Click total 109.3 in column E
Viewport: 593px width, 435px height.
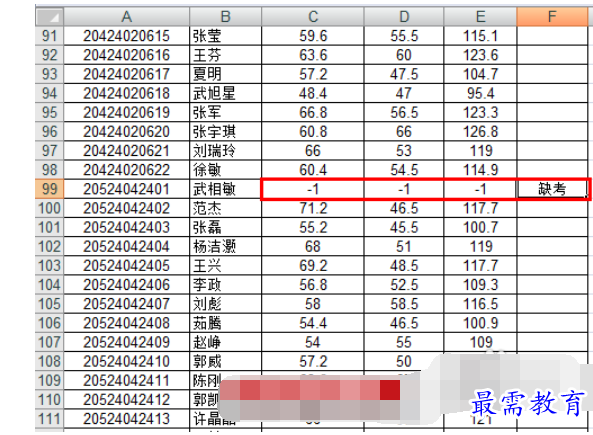(480, 284)
